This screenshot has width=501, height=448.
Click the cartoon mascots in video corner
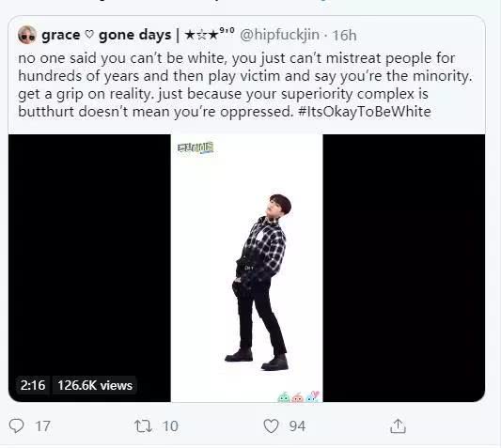pyautogui.click(x=298, y=396)
